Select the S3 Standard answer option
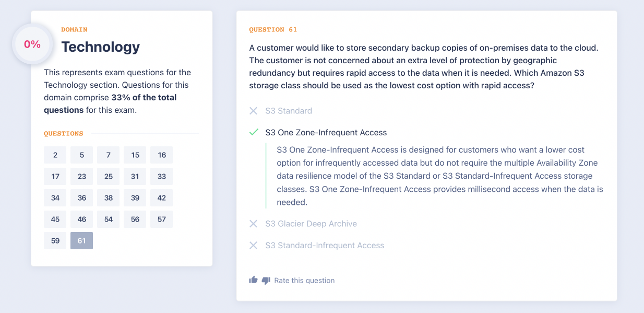 pyautogui.click(x=289, y=111)
